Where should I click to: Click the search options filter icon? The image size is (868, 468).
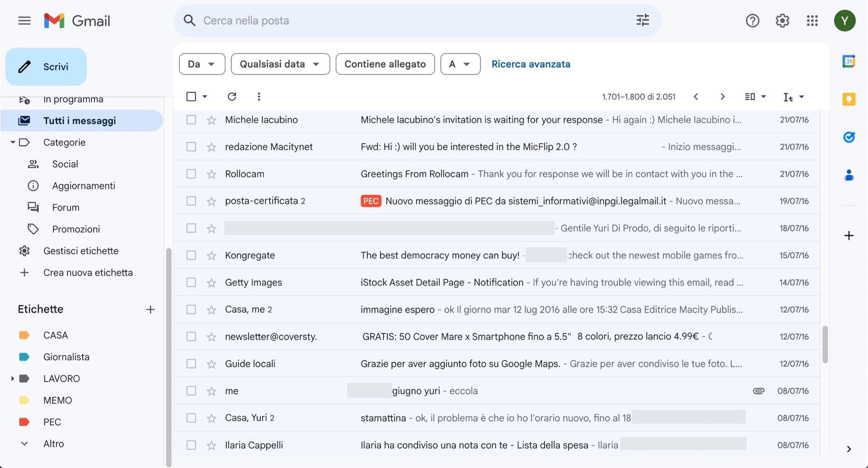tap(642, 20)
